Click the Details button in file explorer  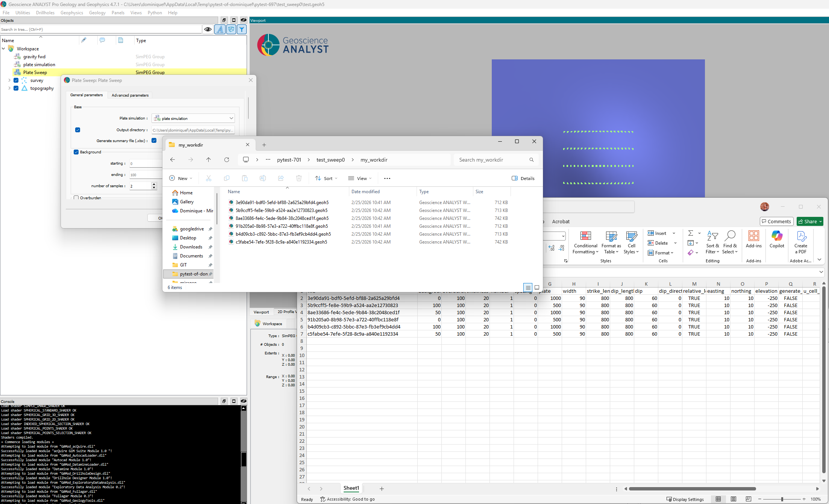click(523, 179)
